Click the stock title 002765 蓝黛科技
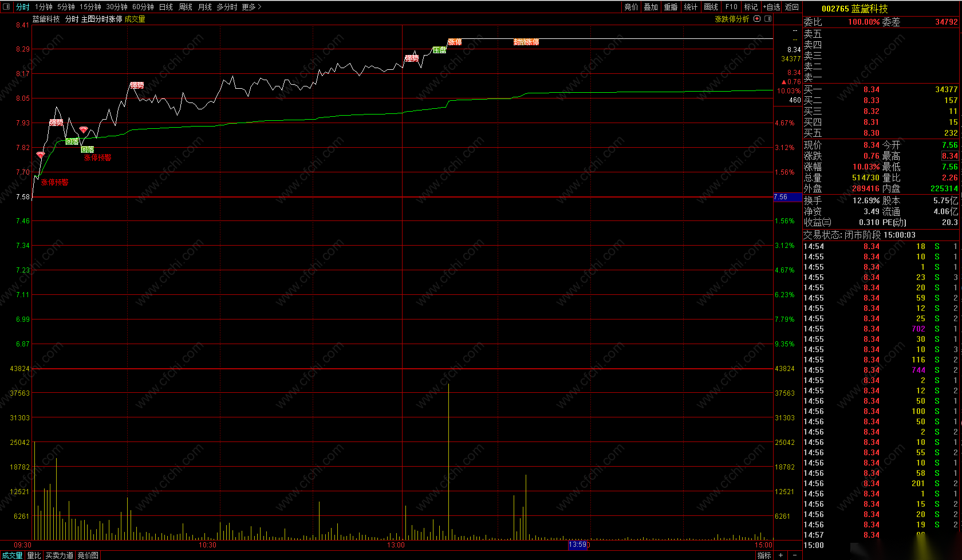Screen dimensions: 962x560 click(x=854, y=9)
